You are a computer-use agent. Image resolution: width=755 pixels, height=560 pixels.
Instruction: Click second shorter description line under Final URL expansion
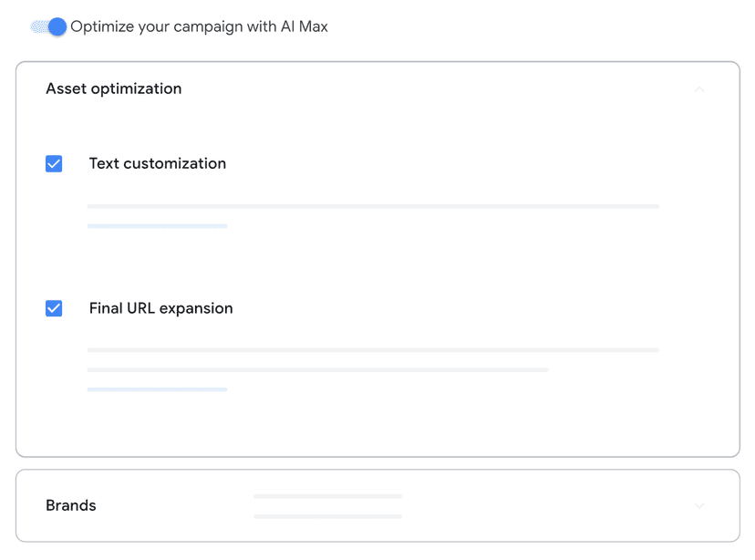point(318,369)
